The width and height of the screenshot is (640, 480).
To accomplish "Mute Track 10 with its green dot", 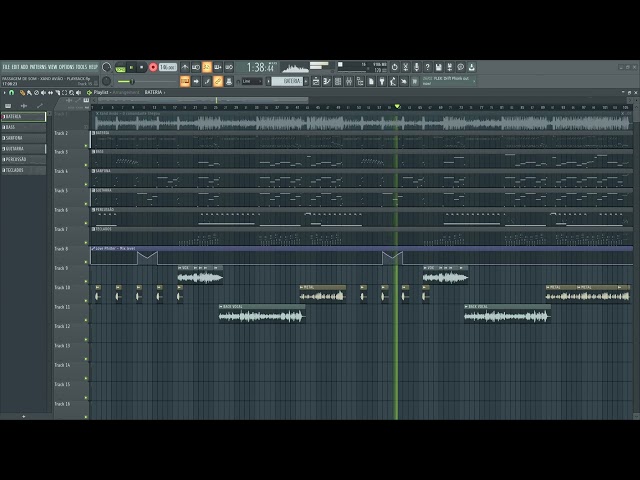I will coord(86,300).
